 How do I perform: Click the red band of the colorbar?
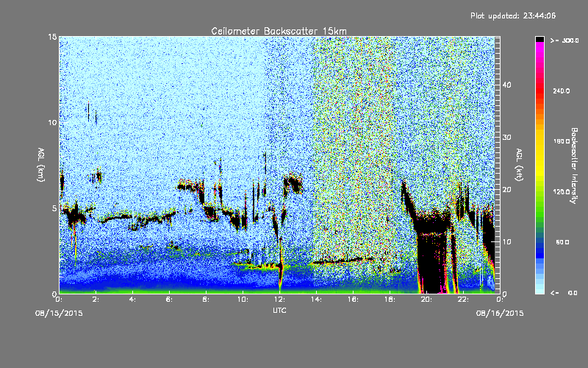[x=539, y=91]
